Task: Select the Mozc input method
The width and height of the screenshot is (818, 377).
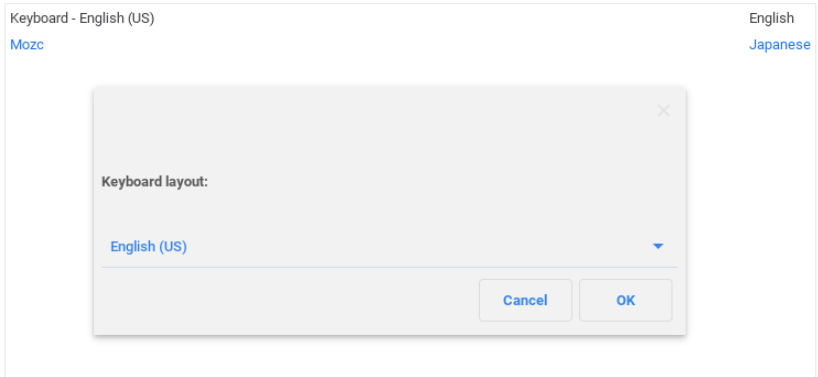Action: 27,45
